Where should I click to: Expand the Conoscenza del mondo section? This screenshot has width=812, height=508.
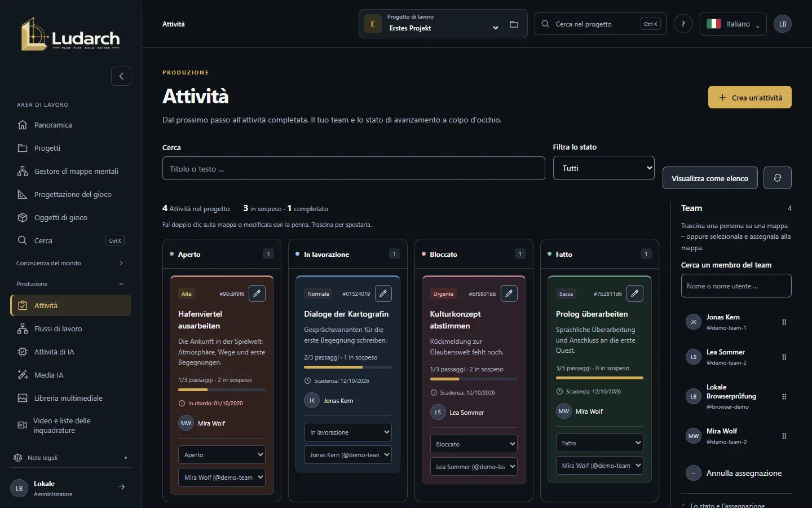[x=71, y=263]
